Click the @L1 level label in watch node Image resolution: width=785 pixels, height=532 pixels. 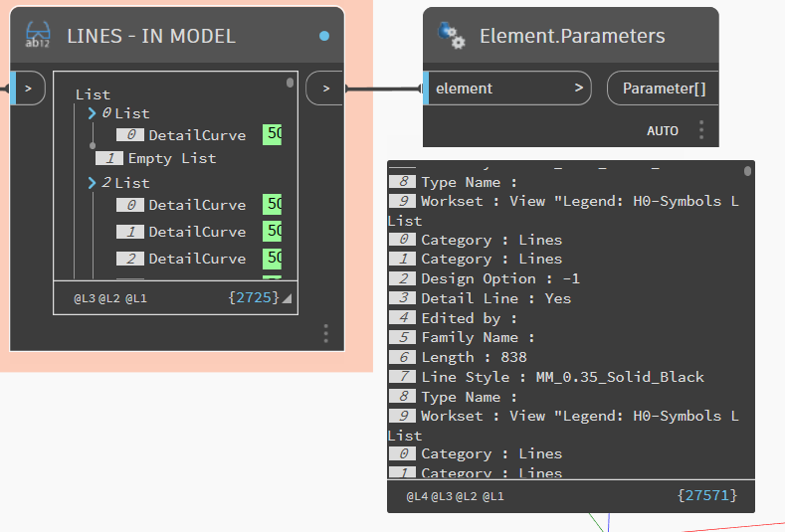click(x=136, y=298)
